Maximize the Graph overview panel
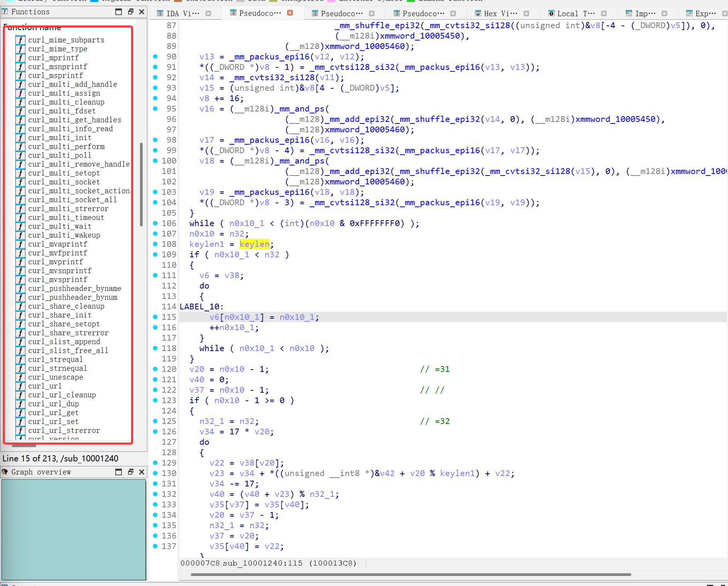Image resolution: width=728 pixels, height=586 pixels. [x=119, y=472]
